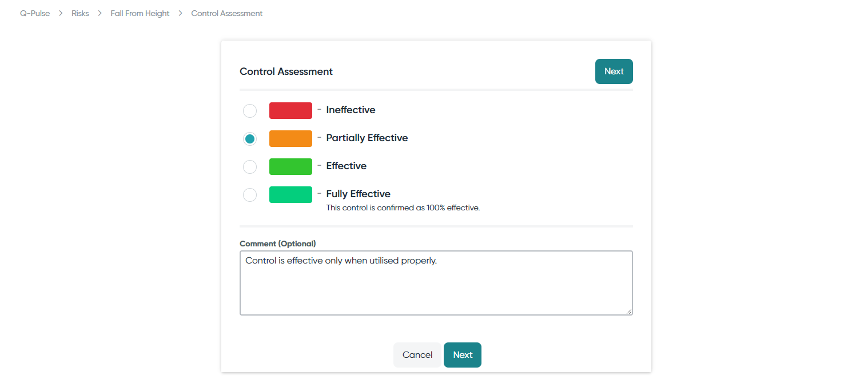Click the red Ineffective color swatch
This screenshot has width=868, height=383.
pos(290,110)
